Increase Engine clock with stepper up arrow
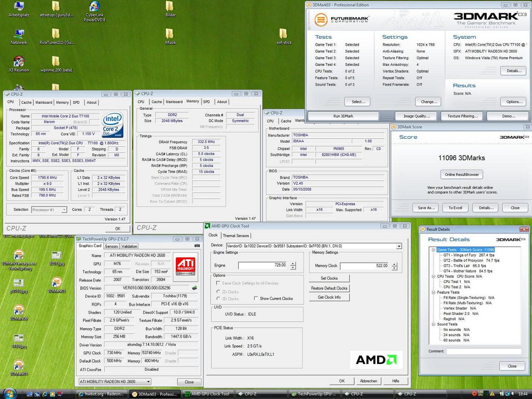Image resolution: width=532 pixels, height=399 pixels. click(x=293, y=264)
